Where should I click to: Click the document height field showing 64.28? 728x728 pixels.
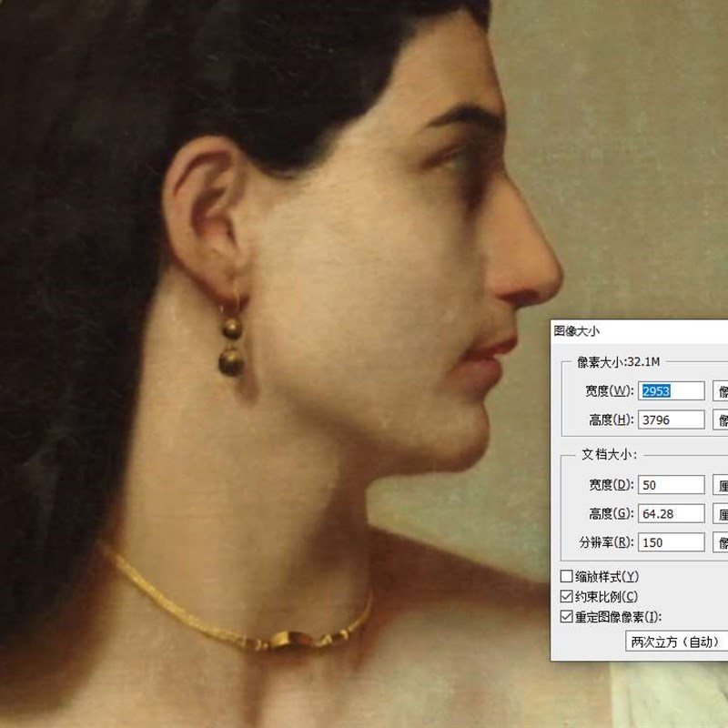click(672, 514)
